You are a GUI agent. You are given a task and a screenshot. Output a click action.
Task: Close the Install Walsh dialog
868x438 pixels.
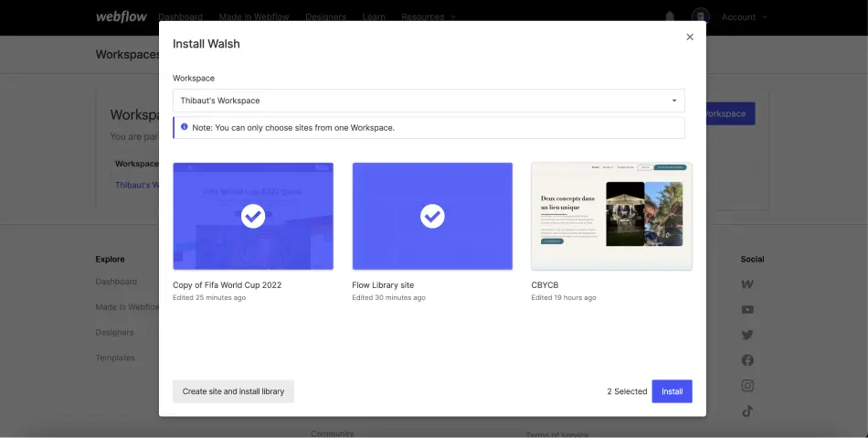[x=690, y=37]
